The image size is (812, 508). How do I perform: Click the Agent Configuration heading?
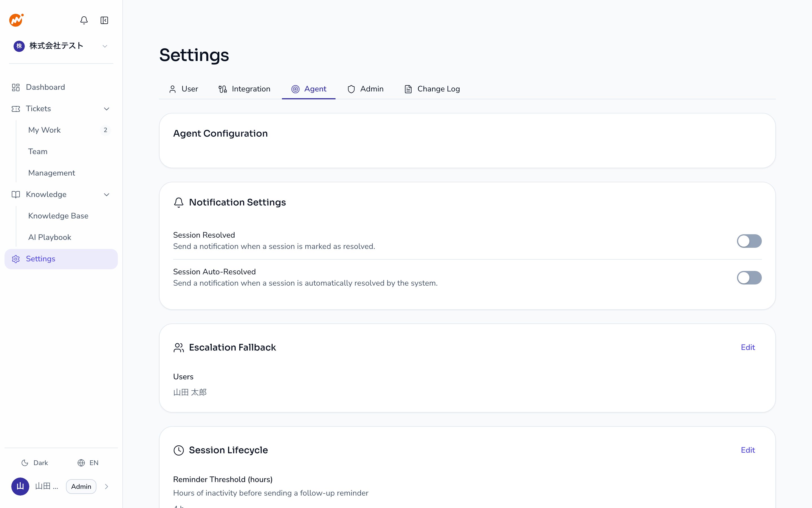point(220,133)
